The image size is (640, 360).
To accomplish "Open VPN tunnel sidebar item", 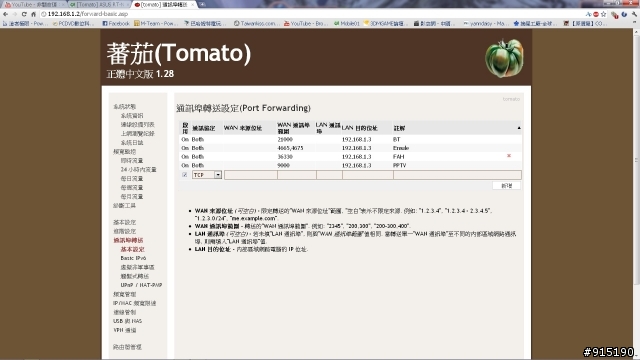I will (124, 330).
